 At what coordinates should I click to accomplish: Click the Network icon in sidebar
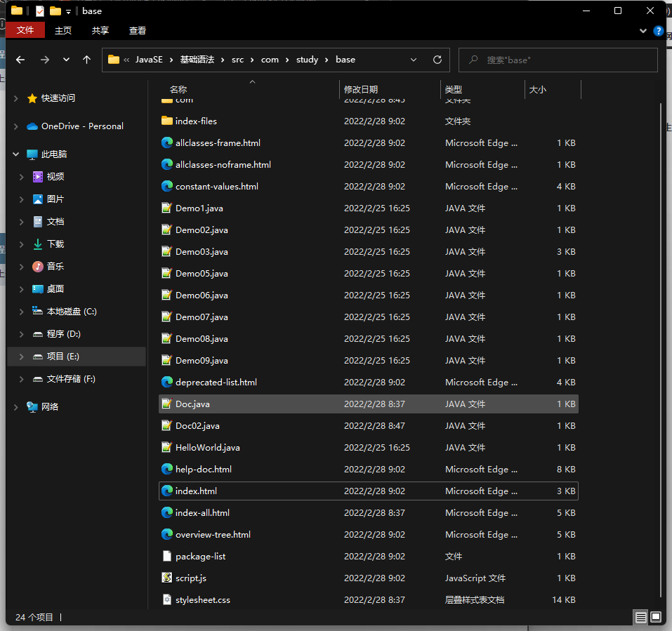pyautogui.click(x=32, y=407)
